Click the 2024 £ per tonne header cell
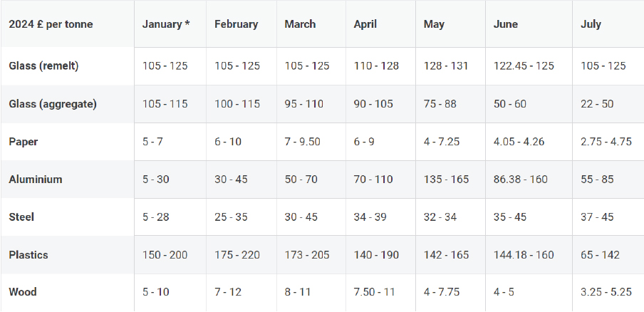 click(51, 24)
